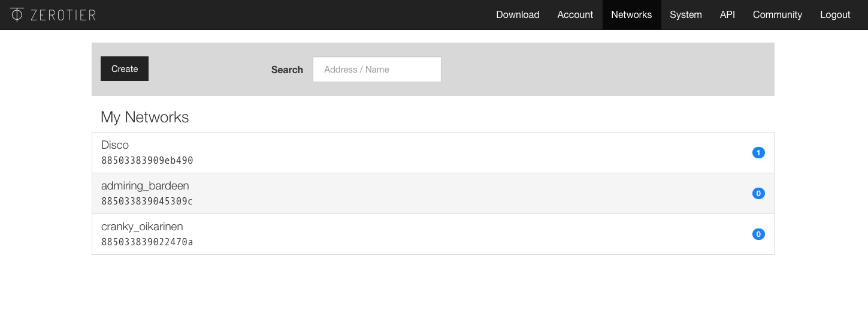Select network ID 885033839045309c
This screenshot has width=868, height=316.
pos(147,201)
